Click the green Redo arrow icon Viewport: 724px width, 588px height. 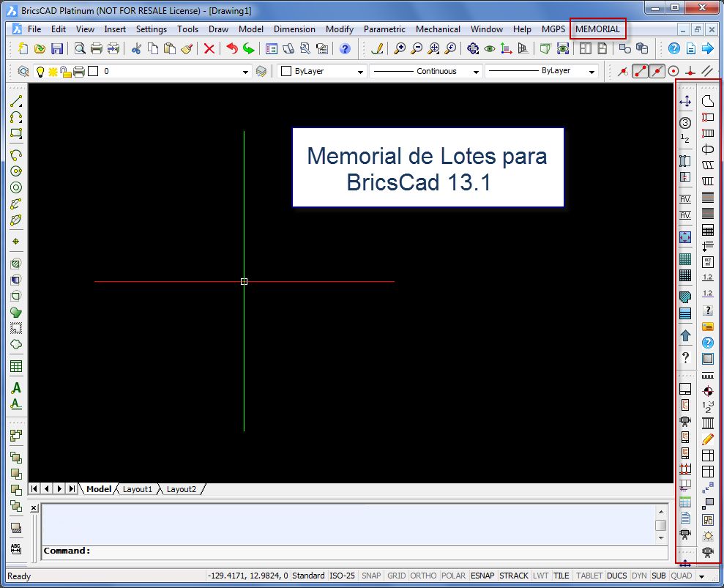pyautogui.click(x=249, y=49)
